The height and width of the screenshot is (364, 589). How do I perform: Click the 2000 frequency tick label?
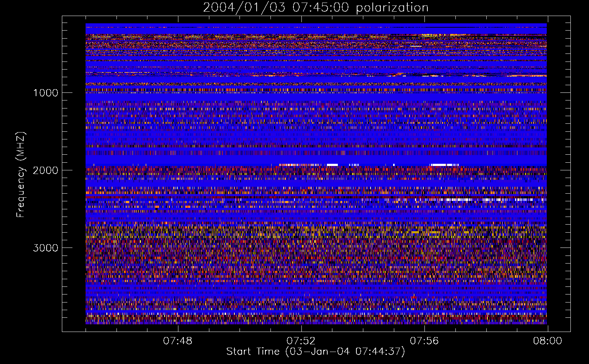click(x=46, y=170)
